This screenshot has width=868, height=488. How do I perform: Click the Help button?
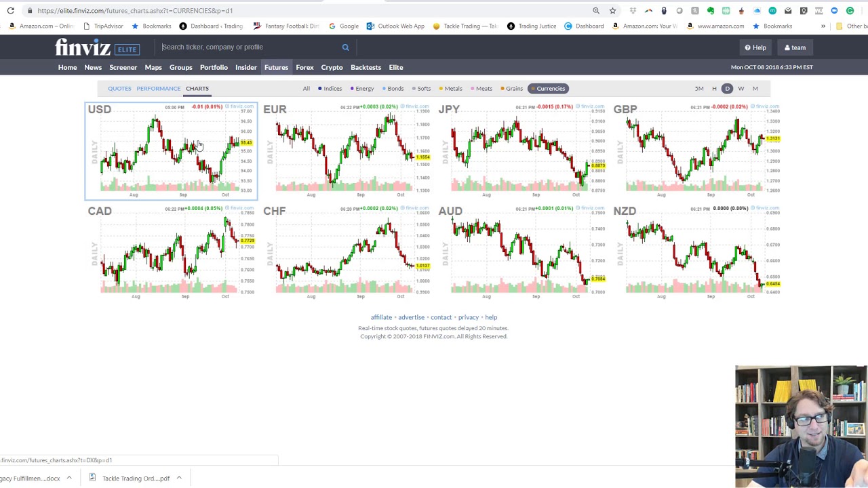point(755,47)
